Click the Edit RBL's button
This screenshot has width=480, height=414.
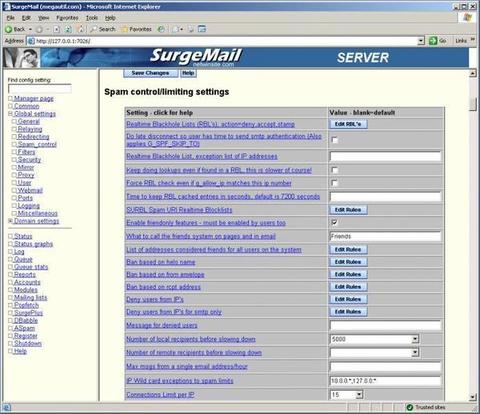point(348,124)
